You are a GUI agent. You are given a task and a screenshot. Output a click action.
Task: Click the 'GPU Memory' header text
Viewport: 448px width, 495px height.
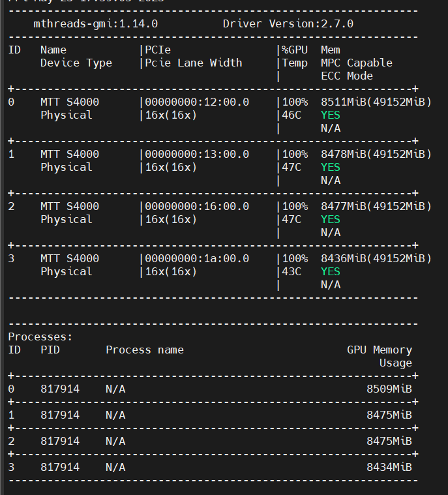[x=380, y=350]
